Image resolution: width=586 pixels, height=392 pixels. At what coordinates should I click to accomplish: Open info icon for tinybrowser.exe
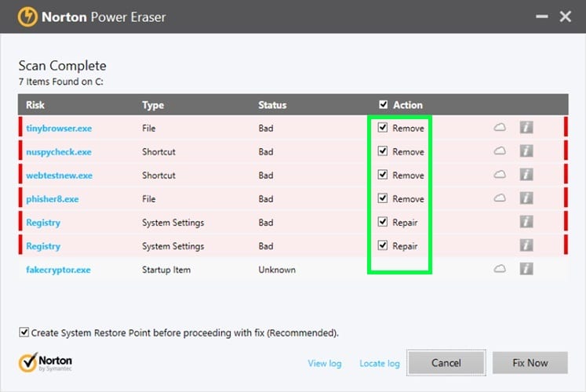point(526,128)
